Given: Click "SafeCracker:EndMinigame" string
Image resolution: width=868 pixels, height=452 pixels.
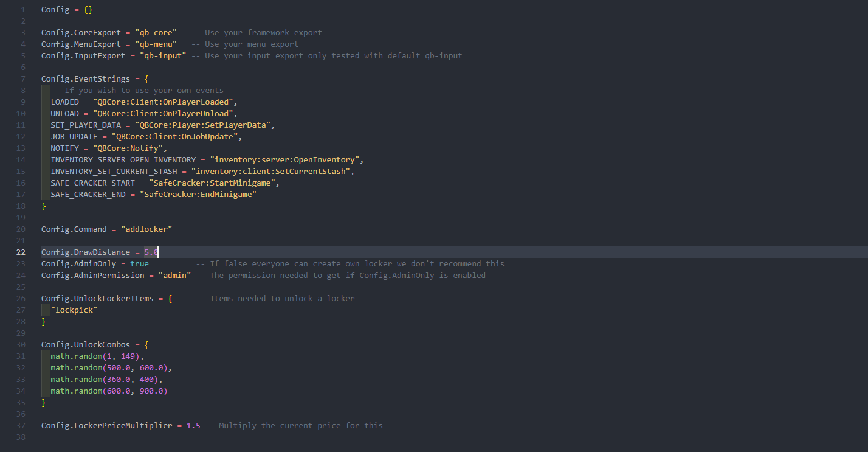Looking at the screenshot, I should click(198, 195).
